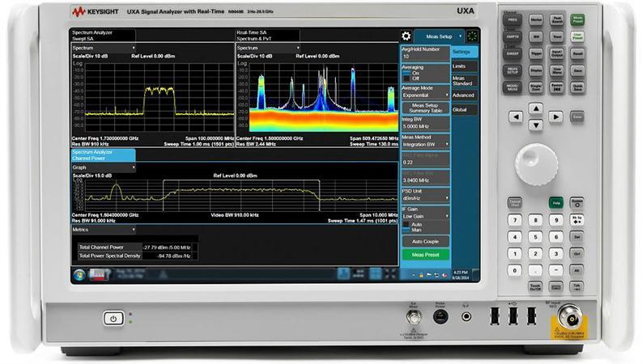Viewport: 642px width, 364px height.
Task: Click the green Help key
Action: tap(556, 203)
